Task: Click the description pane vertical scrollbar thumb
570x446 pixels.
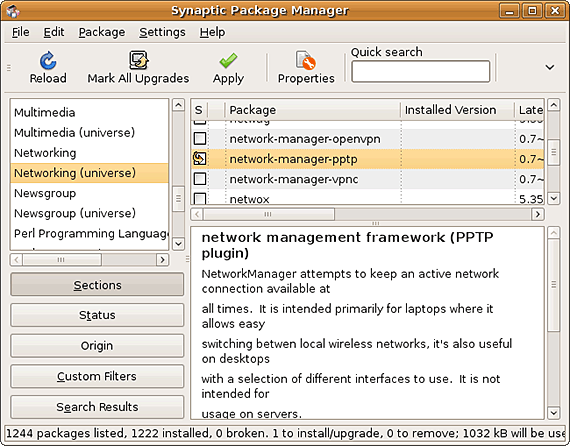Action: tap(554, 285)
